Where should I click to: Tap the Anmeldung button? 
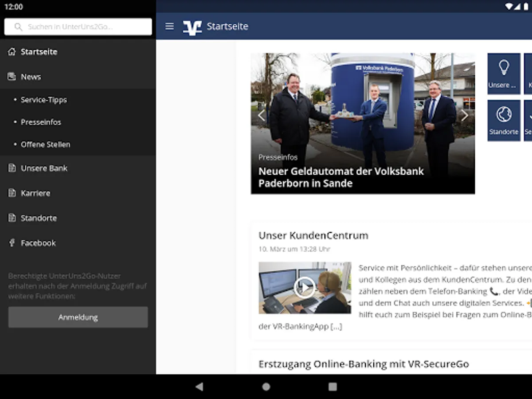pyautogui.click(x=78, y=317)
